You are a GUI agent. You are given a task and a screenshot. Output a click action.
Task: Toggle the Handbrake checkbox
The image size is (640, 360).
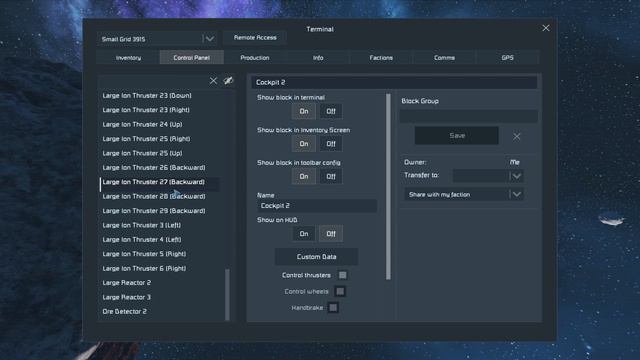[333, 308]
